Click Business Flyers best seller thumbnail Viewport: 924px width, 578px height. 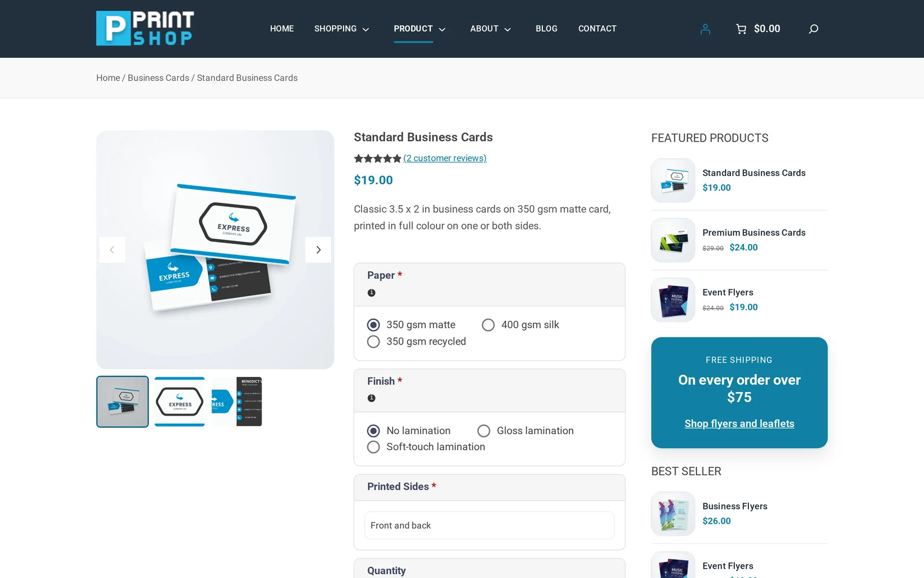pos(673,514)
